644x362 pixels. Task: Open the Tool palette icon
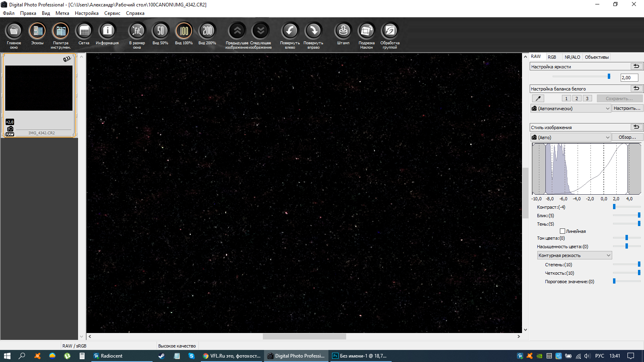tap(60, 31)
